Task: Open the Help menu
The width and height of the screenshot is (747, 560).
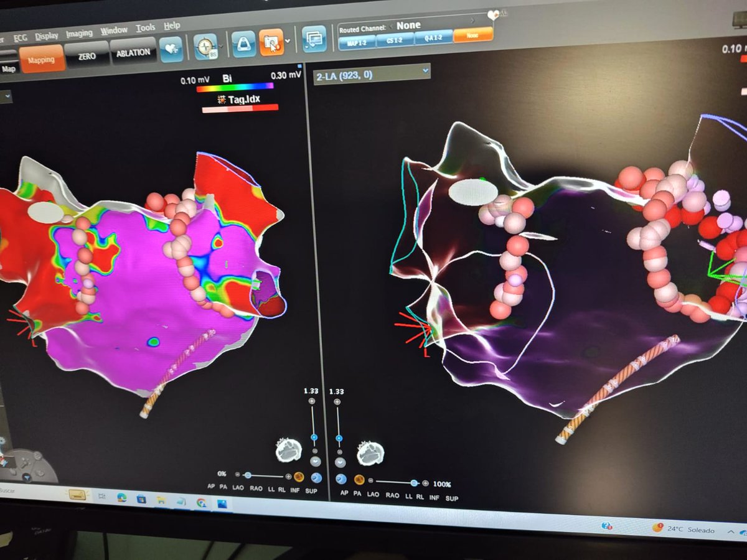Action: tap(172, 26)
